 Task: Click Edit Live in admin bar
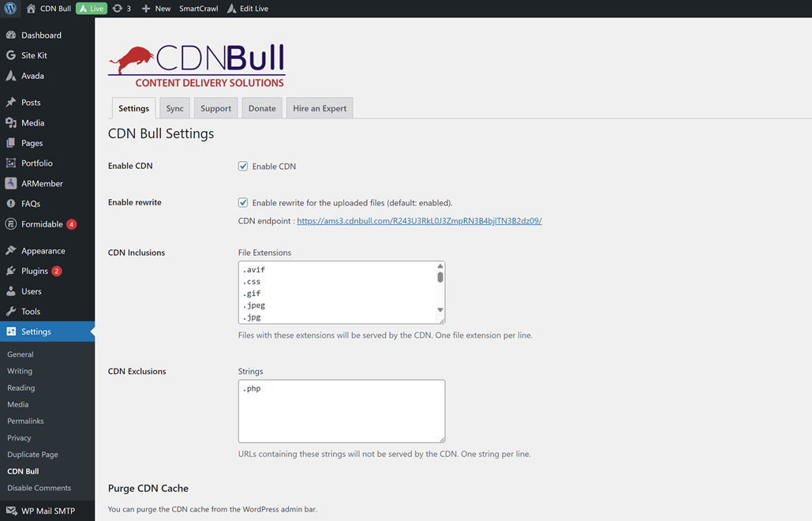point(254,8)
